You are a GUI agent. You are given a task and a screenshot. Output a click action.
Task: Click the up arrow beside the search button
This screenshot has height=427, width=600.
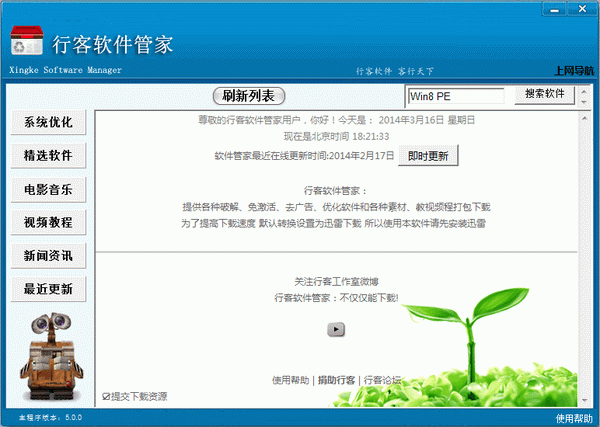click(x=584, y=91)
